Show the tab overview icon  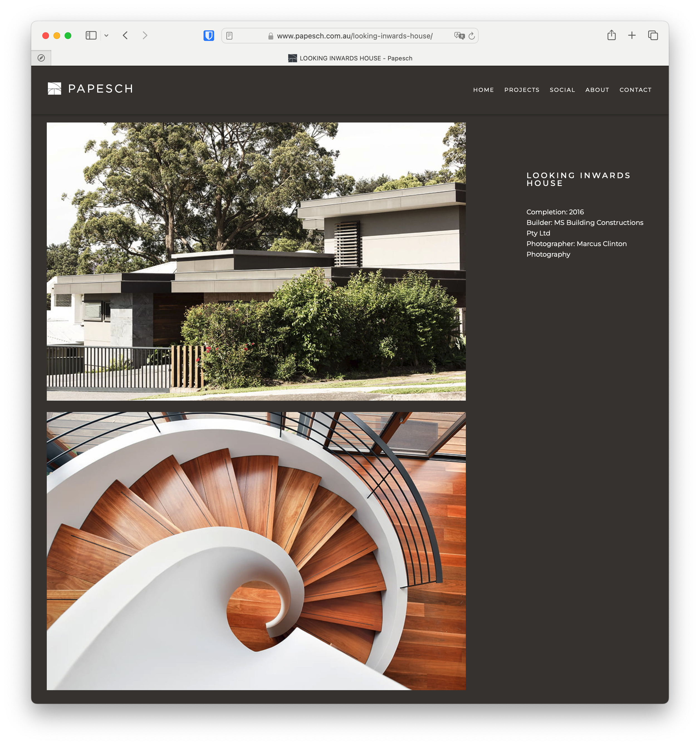coord(653,35)
